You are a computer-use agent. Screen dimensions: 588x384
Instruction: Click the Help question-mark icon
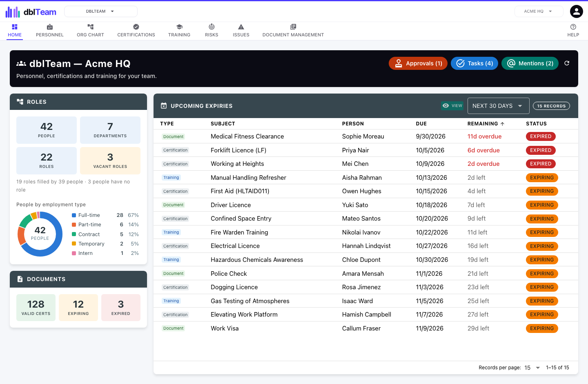pos(573,27)
